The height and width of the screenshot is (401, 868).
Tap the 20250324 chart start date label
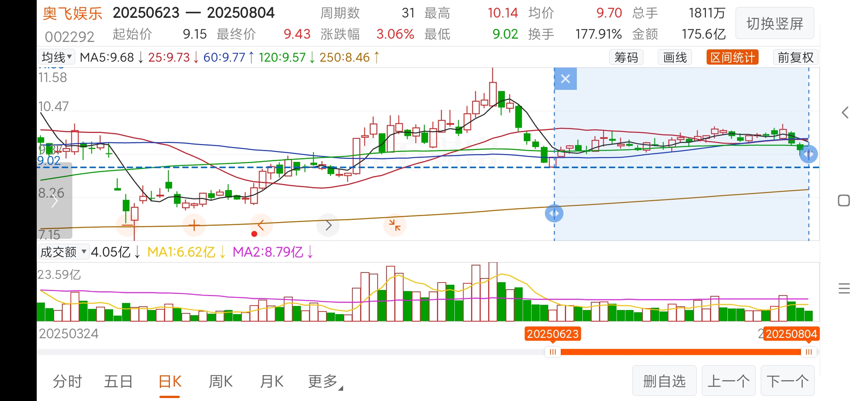click(x=69, y=334)
